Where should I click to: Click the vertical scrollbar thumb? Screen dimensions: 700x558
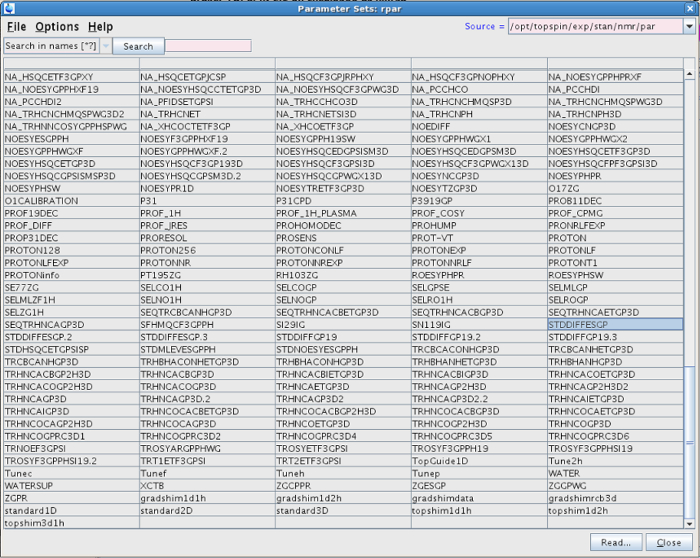(x=689, y=442)
